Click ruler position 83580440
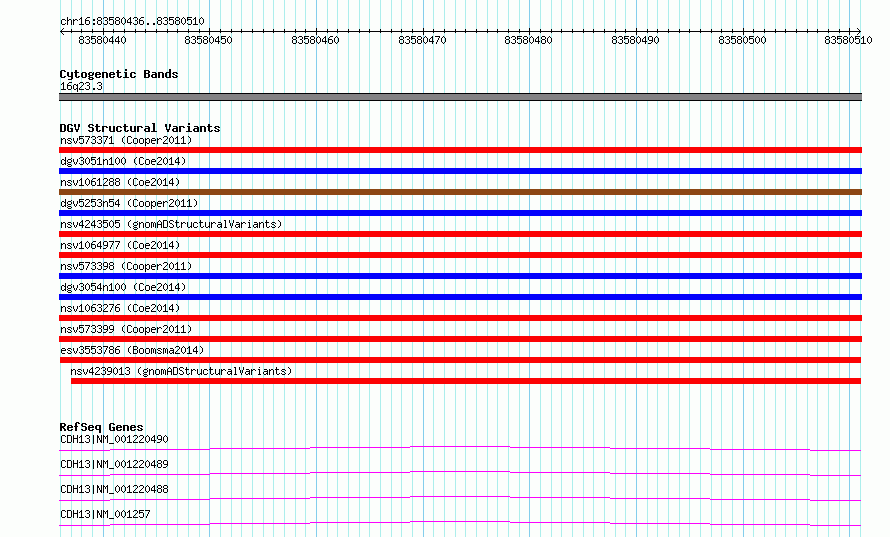890x537 pixels. click(102, 40)
